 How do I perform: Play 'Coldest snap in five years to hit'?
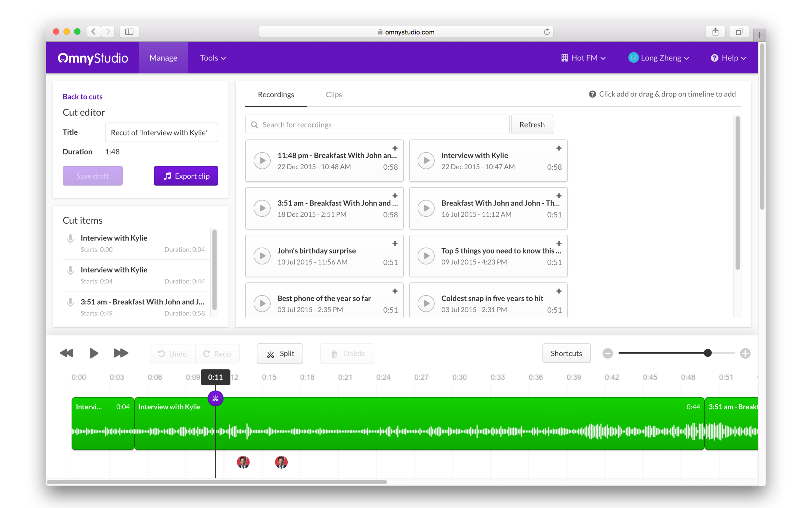tap(426, 303)
